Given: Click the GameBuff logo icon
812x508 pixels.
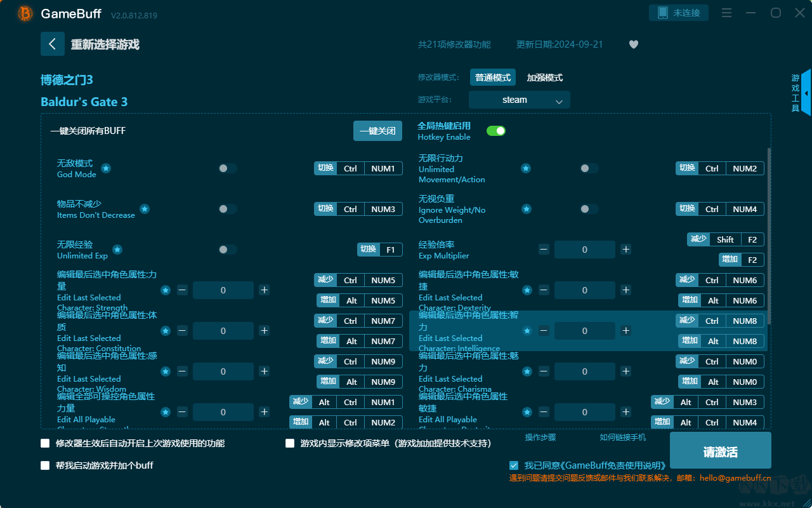Looking at the screenshot, I should (25, 13).
